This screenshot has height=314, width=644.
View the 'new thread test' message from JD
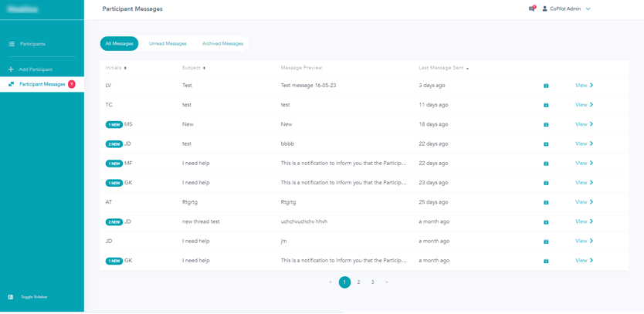pyautogui.click(x=584, y=221)
